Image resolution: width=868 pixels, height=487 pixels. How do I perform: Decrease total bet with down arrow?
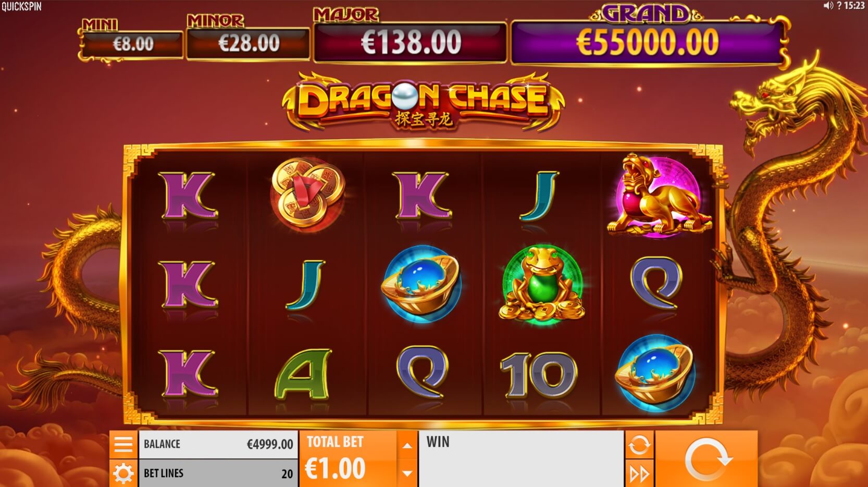tap(407, 473)
